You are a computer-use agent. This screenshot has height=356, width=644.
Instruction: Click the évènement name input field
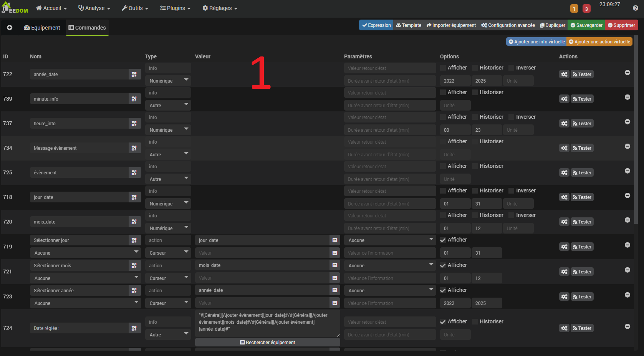pos(79,173)
